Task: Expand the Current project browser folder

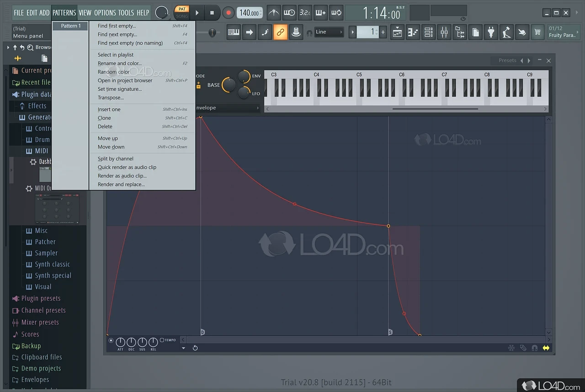Action: 31,70
